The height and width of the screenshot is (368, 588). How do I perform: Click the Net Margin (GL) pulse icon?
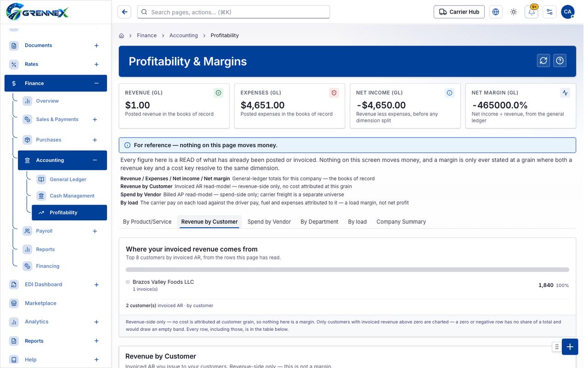coord(565,93)
